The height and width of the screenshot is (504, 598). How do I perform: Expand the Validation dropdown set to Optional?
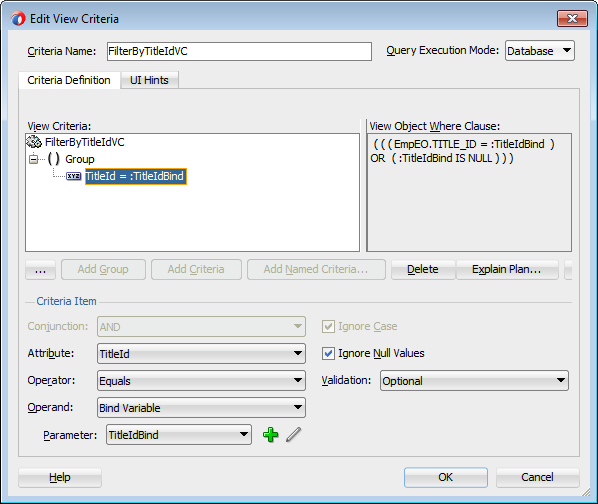474,380
